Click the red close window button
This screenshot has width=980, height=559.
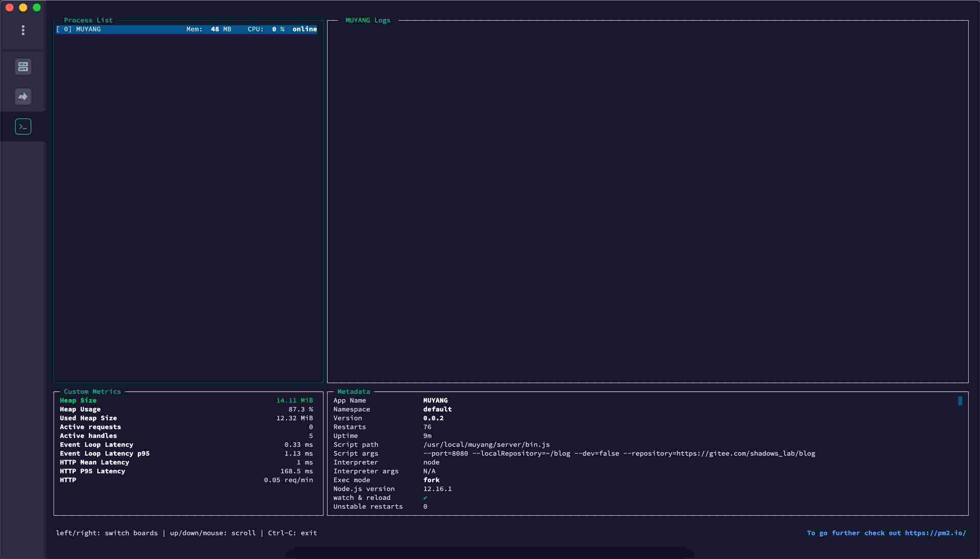pos(10,8)
